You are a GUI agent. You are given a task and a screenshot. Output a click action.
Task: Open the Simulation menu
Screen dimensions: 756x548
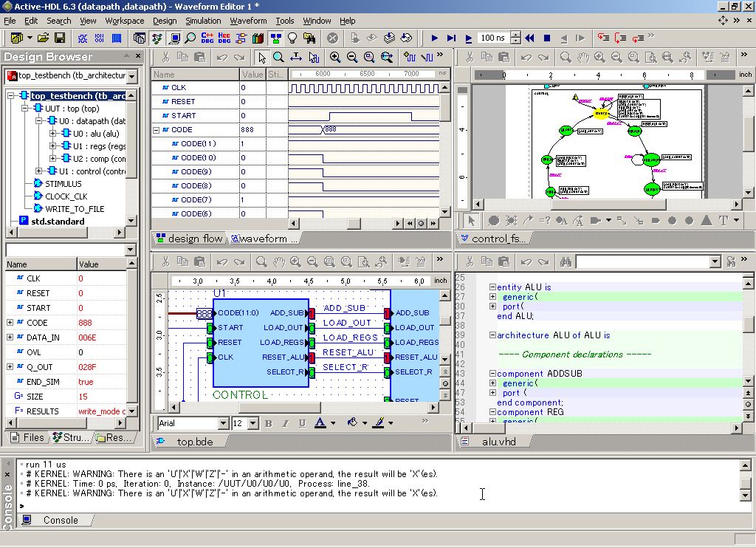(x=202, y=21)
